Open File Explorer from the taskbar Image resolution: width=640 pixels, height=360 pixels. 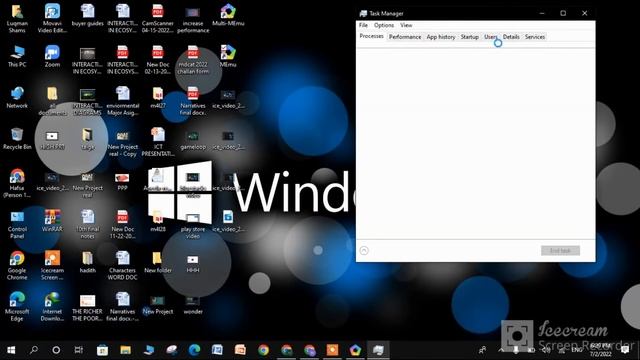coord(125,350)
